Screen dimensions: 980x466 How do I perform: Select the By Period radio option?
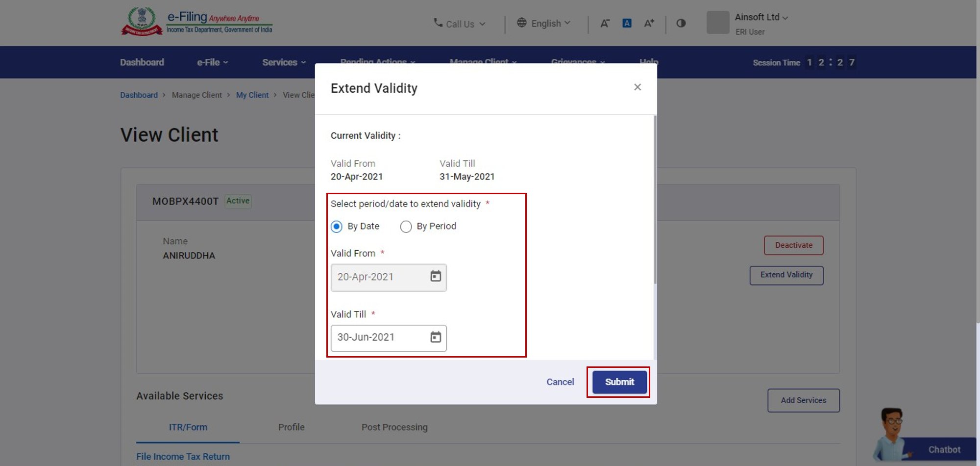point(406,227)
